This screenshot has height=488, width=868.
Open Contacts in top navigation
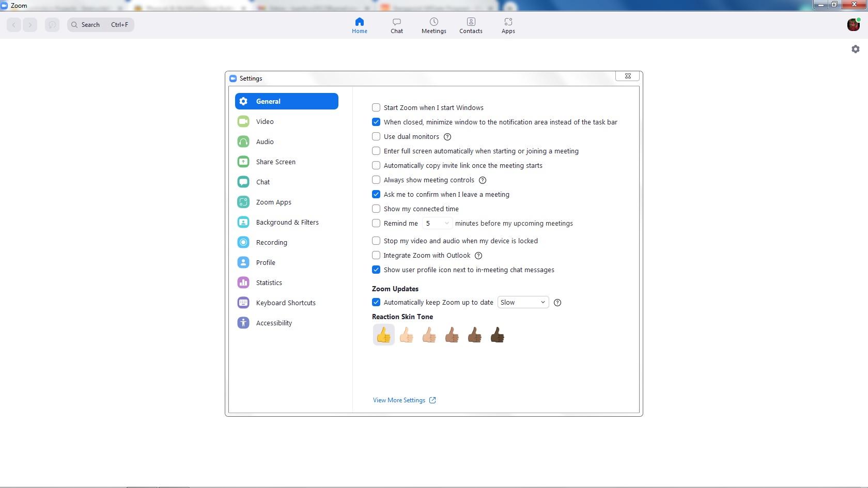pyautogui.click(x=471, y=25)
